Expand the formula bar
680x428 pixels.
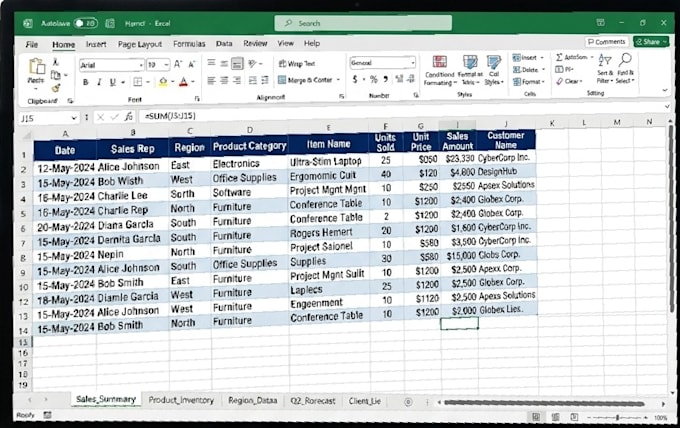667,106
